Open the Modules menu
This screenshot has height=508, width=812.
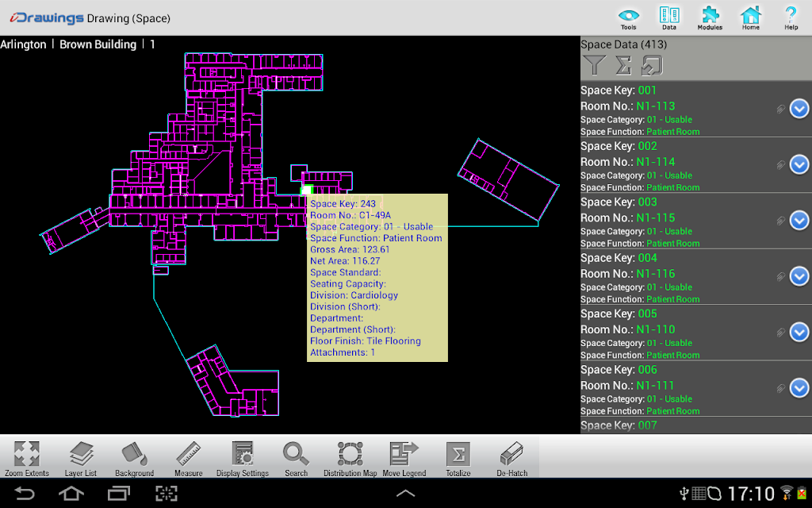(x=710, y=18)
